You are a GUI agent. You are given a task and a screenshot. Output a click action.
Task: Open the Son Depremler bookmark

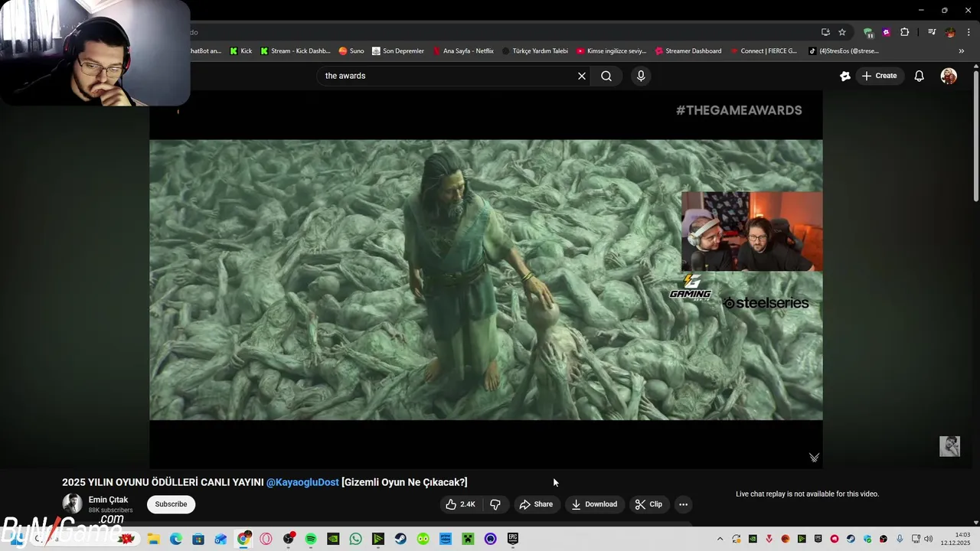pos(398,51)
